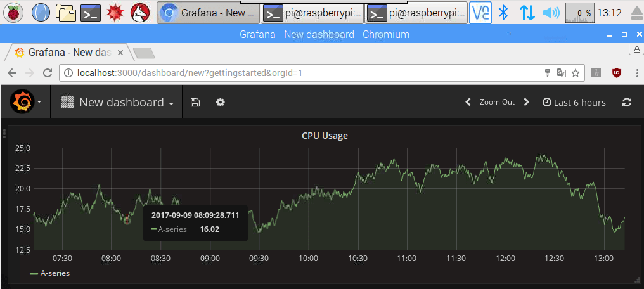Screen dimensions: 644x289
Task: Click the CPU Usage panel title
Action: [x=324, y=135]
